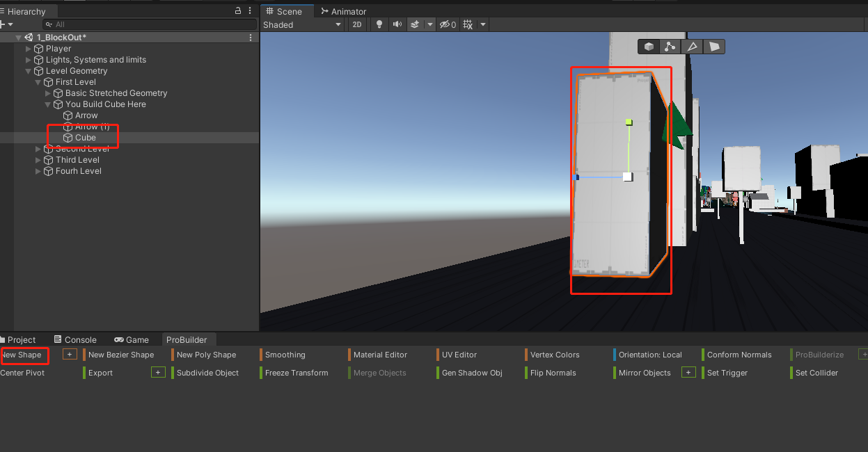
Task: Open the kebab menu for 1_BlockOut
Action: (249, 37)
